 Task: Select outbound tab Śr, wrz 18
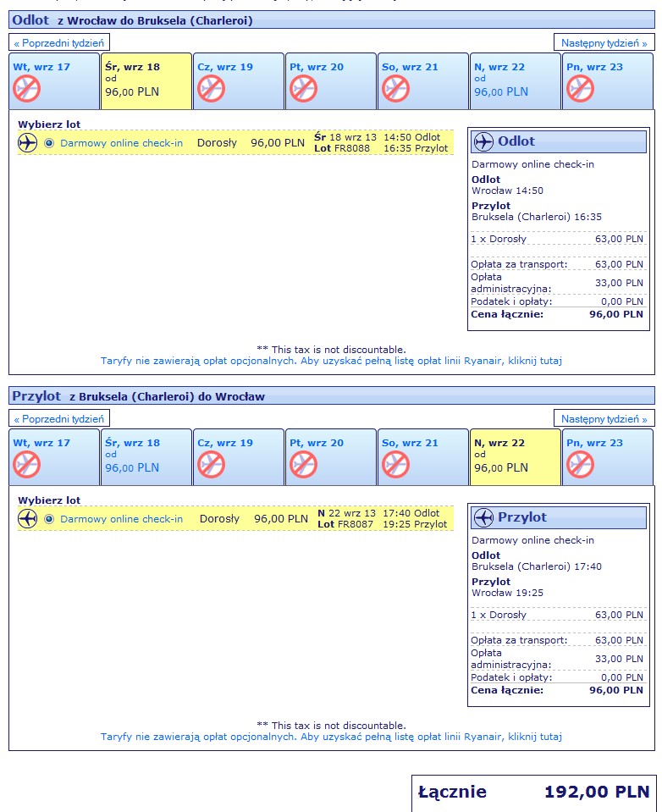point(146,80)
